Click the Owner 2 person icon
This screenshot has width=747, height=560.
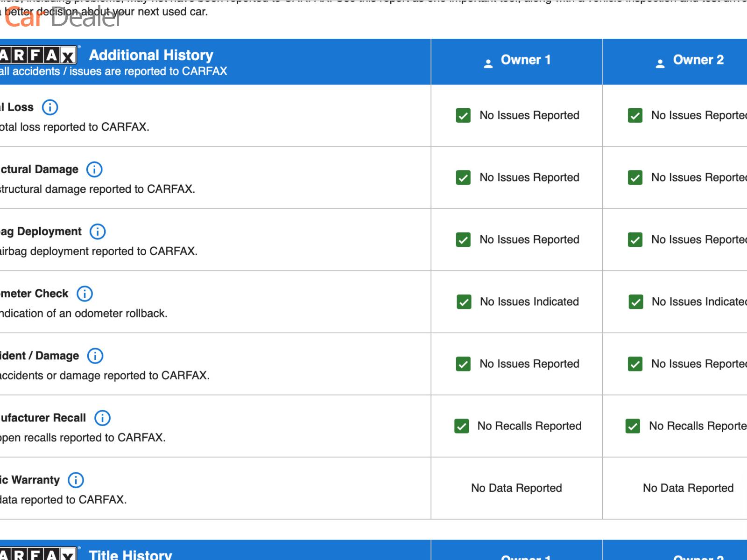pos(660,63)
